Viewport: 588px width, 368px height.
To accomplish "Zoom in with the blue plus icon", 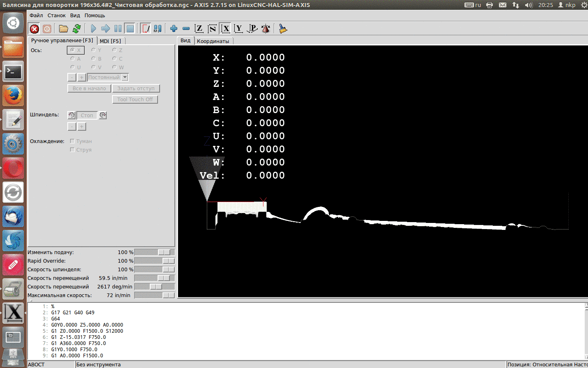I will [x=174, y=29].
